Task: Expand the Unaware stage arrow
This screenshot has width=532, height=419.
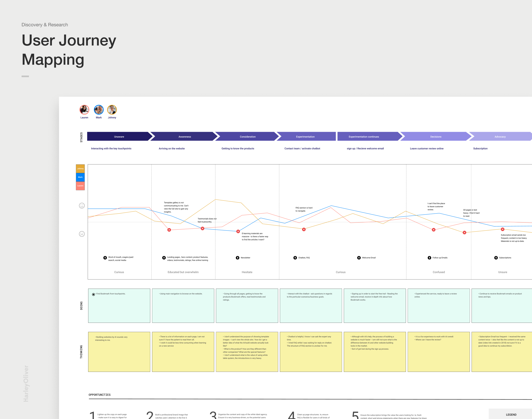Action: [119, 137]
